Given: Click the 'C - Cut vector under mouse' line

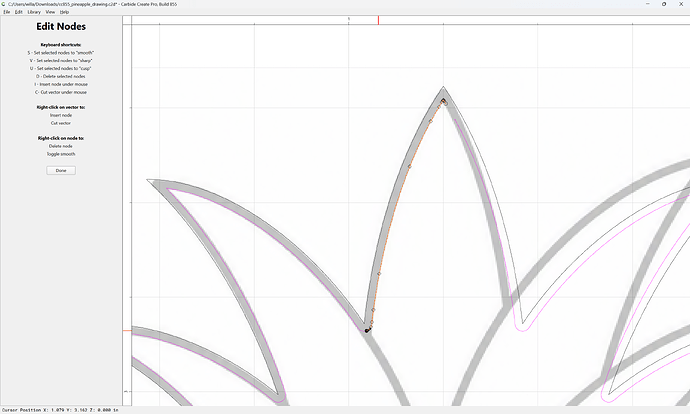Looking at the screenshot, I should [x=61, y=92].
